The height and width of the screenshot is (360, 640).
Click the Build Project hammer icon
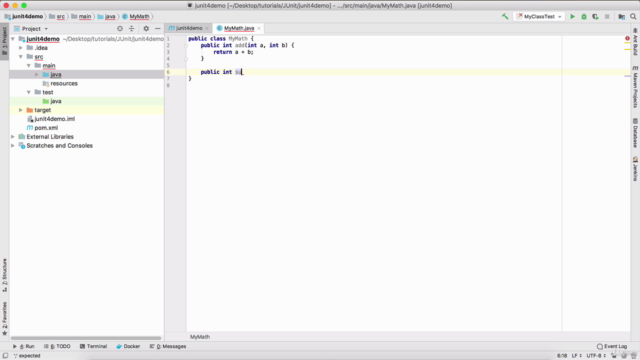tap(505, 16)
